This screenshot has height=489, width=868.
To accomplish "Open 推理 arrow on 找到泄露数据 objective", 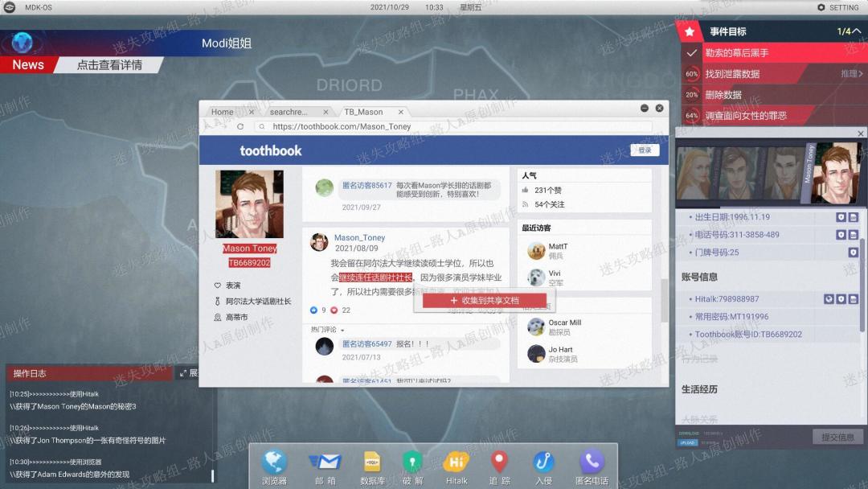I will [852, 73].
